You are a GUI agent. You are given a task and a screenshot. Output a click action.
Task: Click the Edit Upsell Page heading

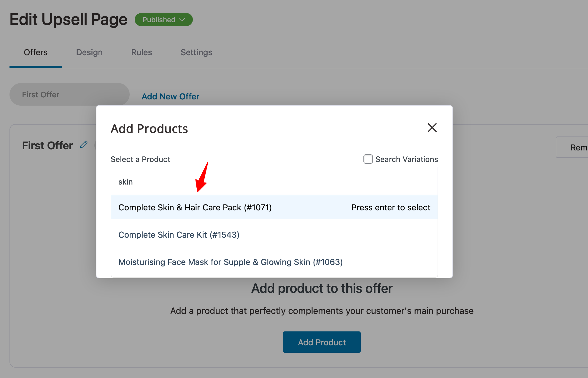pyautogui.click(x=68, y=19)
